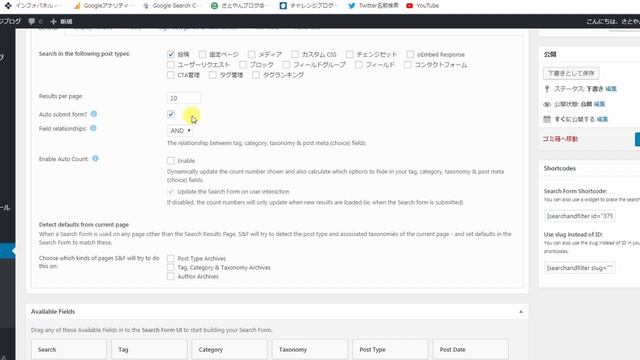This screenshot has height=360, width=640.
Task: Check the 固定ページ post type checkbox
Action: point(202,54)
